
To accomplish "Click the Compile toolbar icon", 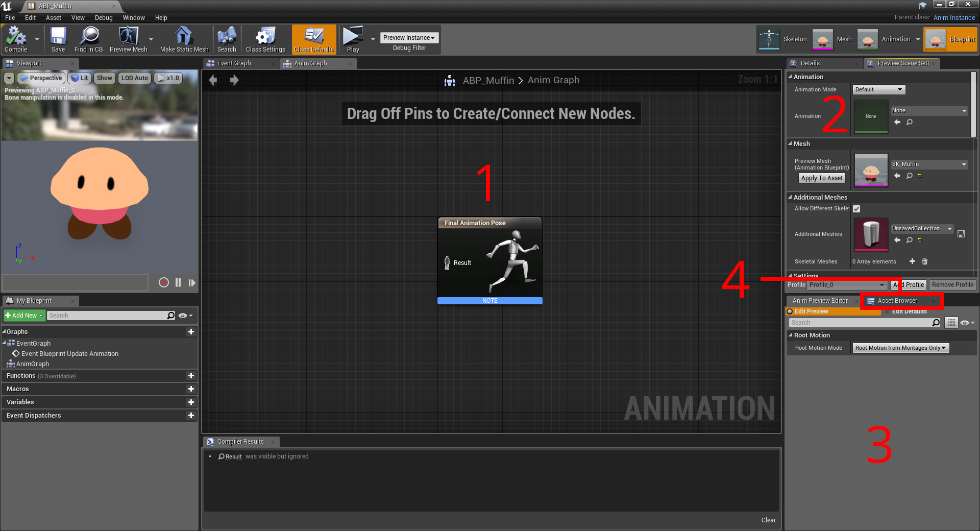I will pyautogui.click(x=16, y=39).
